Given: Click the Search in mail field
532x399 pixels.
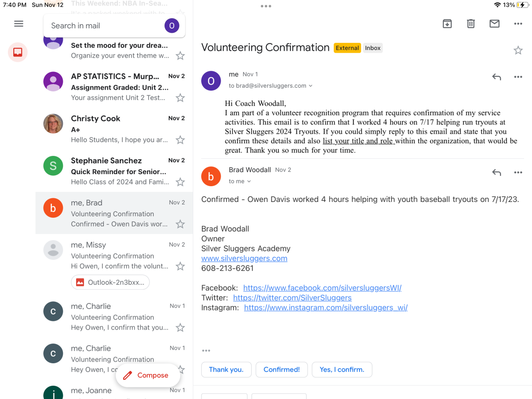Looking at the screenshot, I should [x=104, y=26].
